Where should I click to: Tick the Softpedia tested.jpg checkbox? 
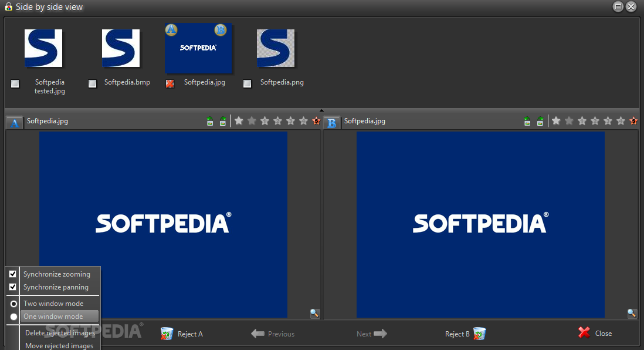[x=15, y=84]
